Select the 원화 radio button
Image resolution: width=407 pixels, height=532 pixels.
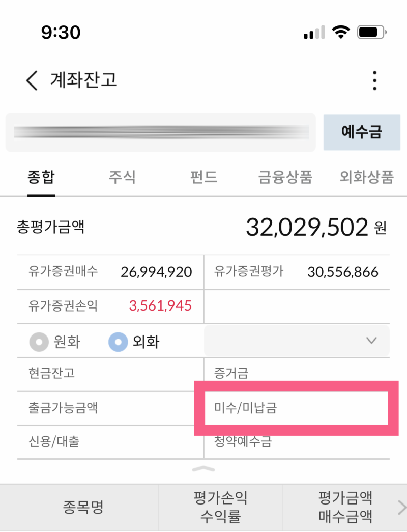point(39,342)
